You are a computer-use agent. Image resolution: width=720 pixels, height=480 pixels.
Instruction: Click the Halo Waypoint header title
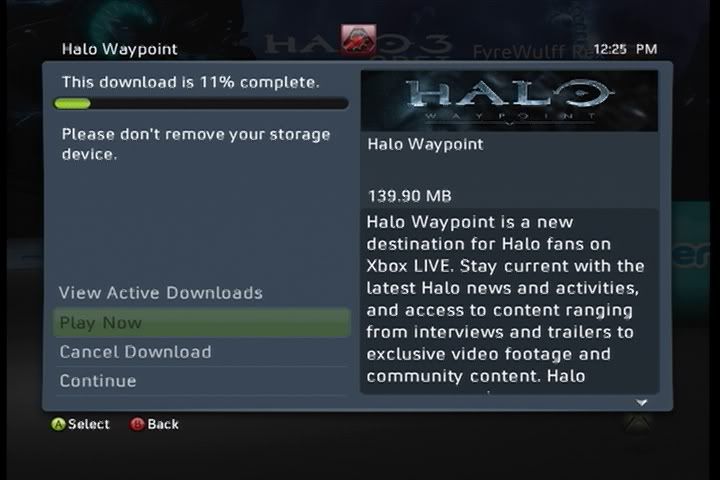[x=119, y=49]
